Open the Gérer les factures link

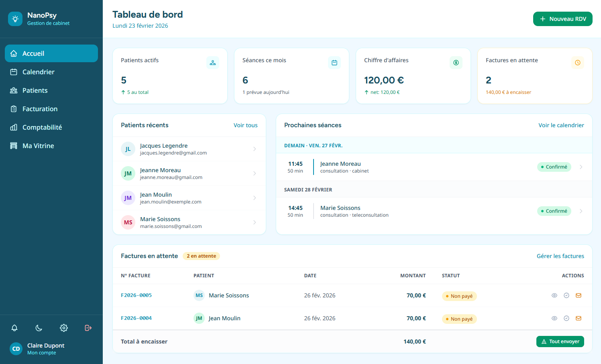[x=560, y=256]
